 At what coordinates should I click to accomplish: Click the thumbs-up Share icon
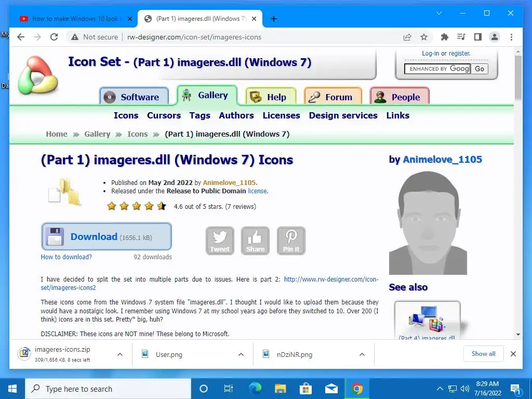255,241
